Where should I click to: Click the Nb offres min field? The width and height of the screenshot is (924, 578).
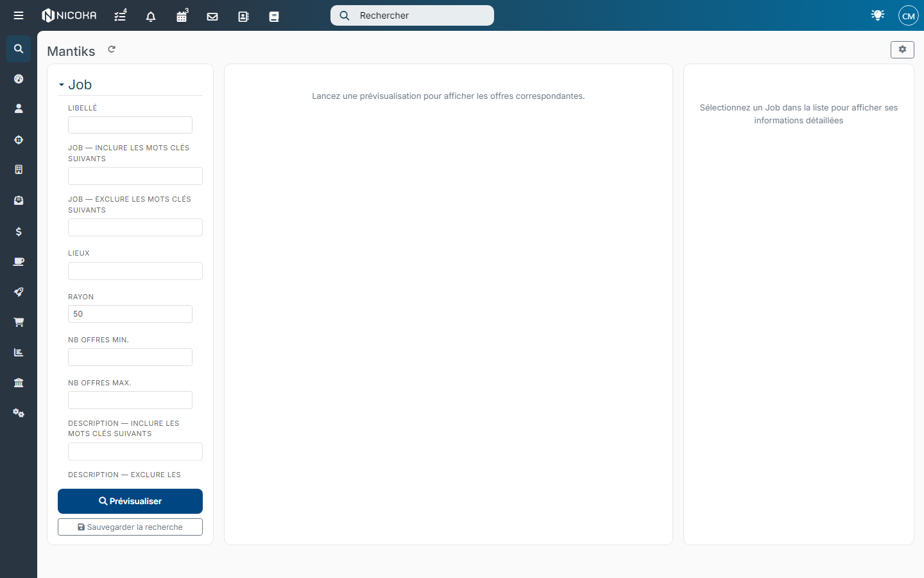coord(130,357)
